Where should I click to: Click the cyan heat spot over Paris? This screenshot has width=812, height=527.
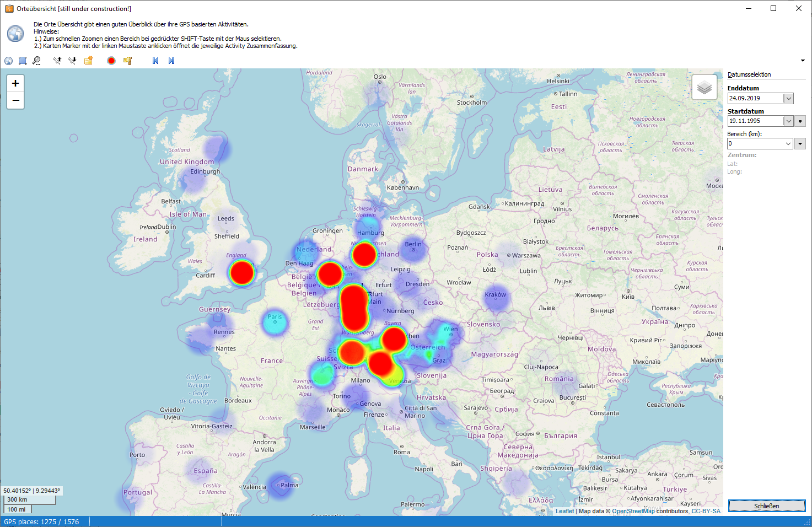coord(275,323)
